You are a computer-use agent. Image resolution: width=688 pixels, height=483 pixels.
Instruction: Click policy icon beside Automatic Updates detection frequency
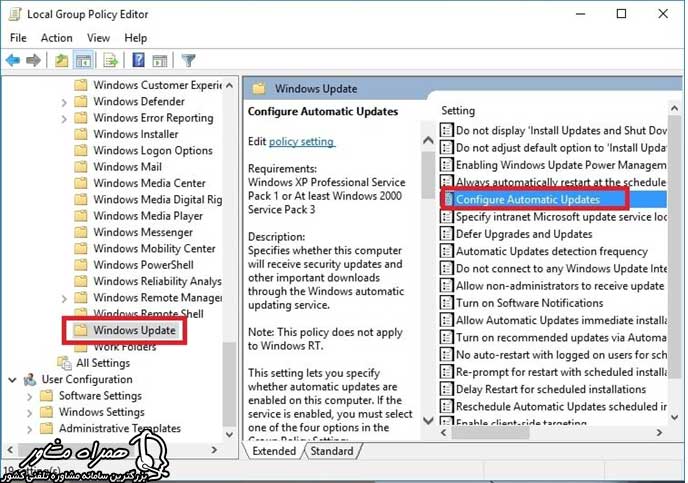pyautogui.click(x=446, y=251)
